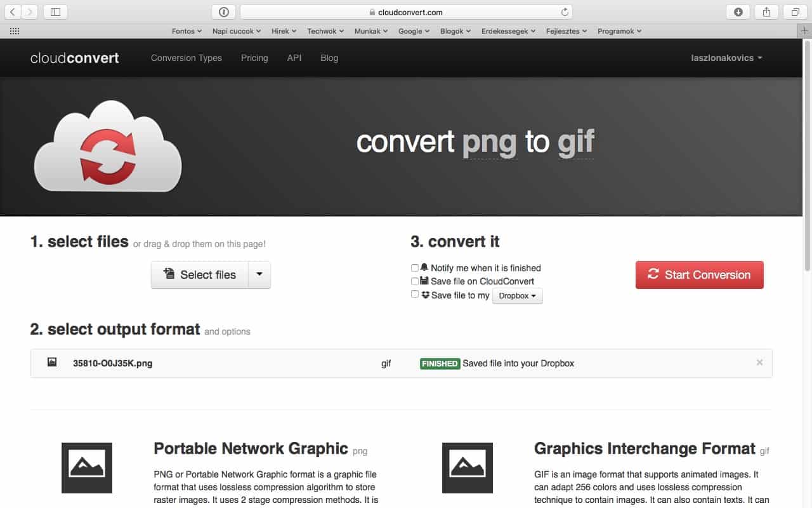Click the green FINISHED status badge

pos(440,363)
